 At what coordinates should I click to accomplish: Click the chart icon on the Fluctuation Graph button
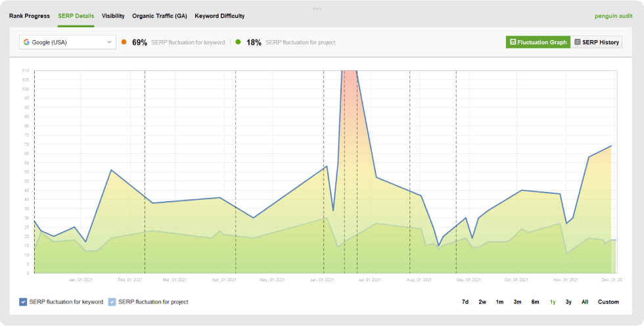click(x=513, y=42)
